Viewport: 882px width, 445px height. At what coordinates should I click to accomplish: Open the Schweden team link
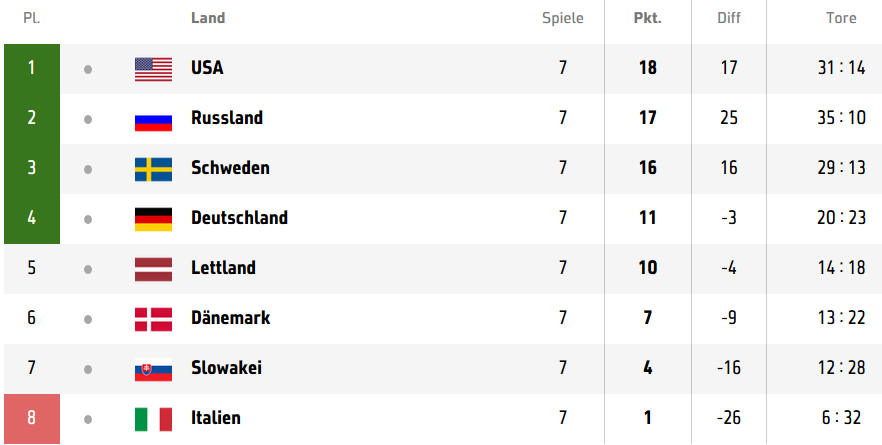pos(230,168)
